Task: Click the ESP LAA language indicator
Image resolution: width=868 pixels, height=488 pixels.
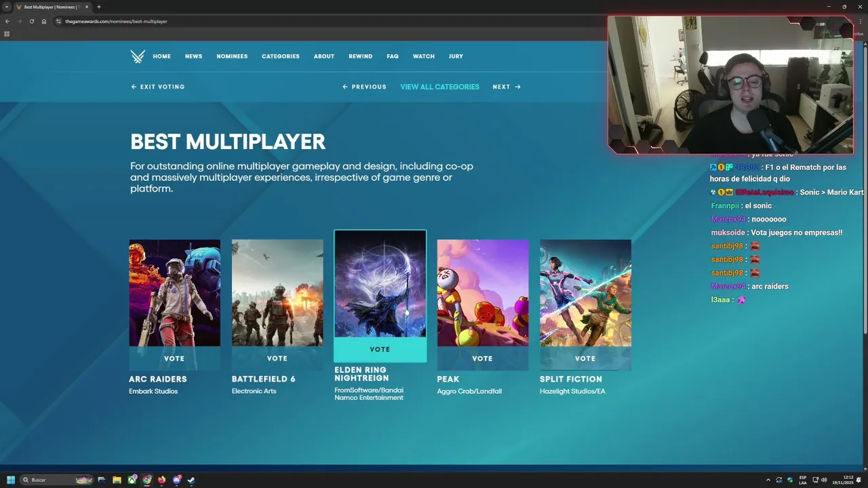Action: [x=803, y=480]
